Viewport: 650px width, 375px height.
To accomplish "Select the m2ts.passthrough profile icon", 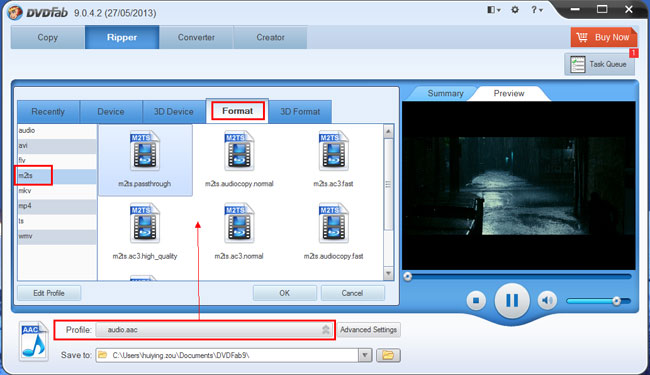I will coord(145,151).
